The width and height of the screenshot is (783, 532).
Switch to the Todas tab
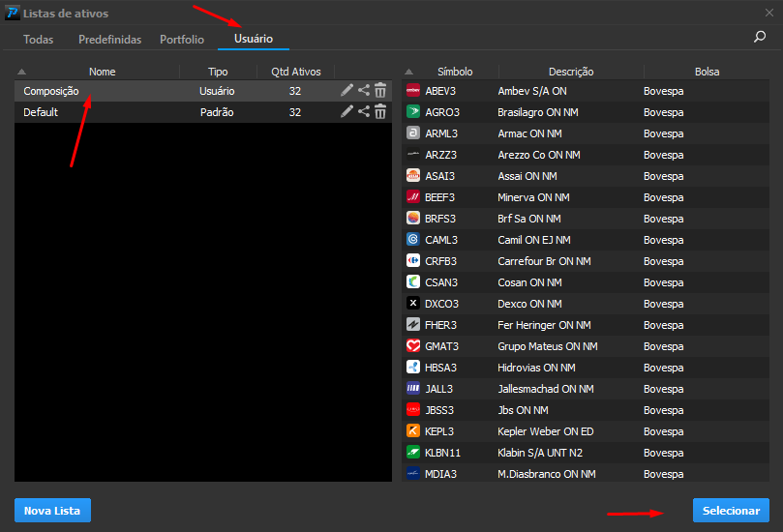click(38, 40)
